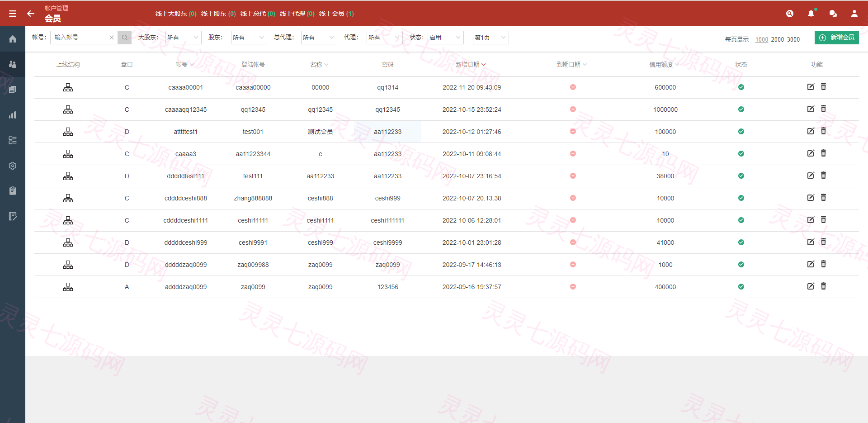The image size is (868, 423).
Task: Edit the cddddceshi888 member row
Action: pyautogui.click(x=811, y=197)
